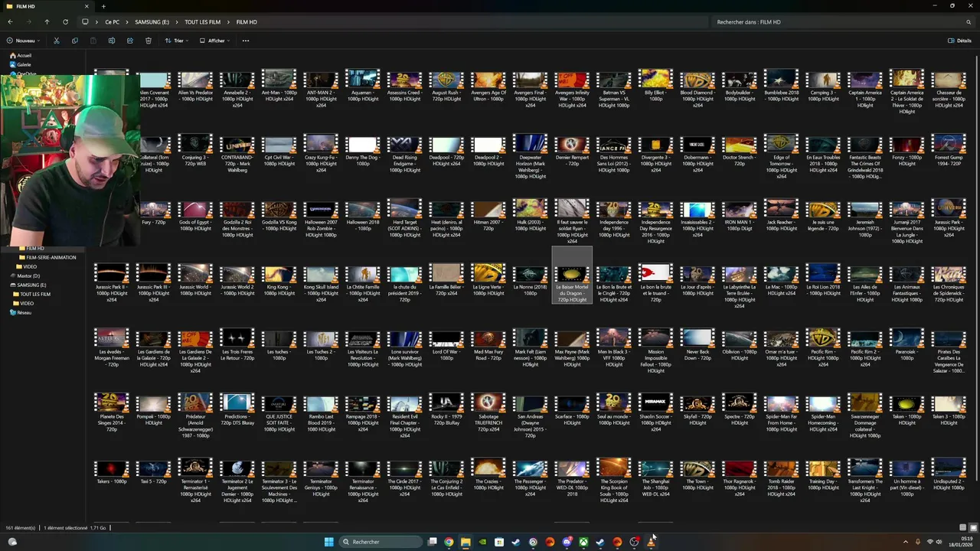
Task: Open Task View from the taskbar
Action: point(433,542)
